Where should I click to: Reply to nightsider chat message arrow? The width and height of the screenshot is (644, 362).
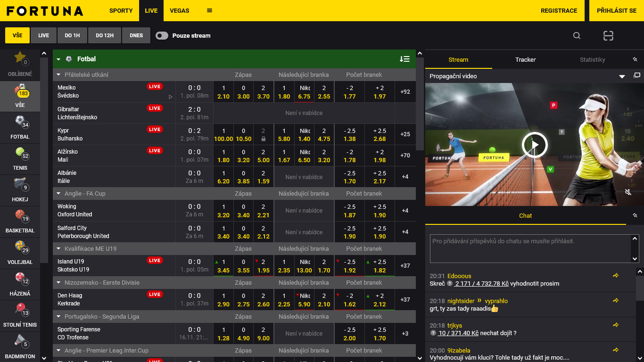616,301
